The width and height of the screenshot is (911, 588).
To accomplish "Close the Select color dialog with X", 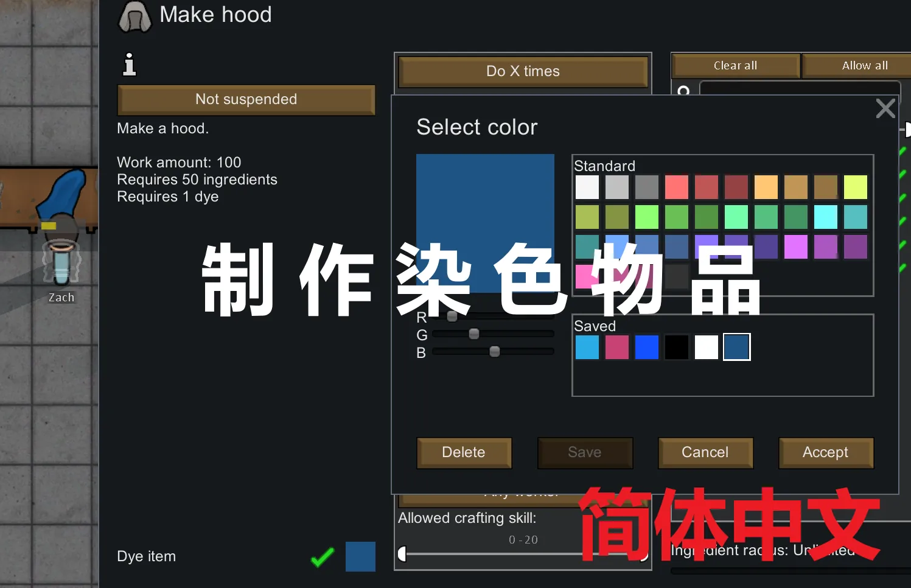I will tap(885, 109).
